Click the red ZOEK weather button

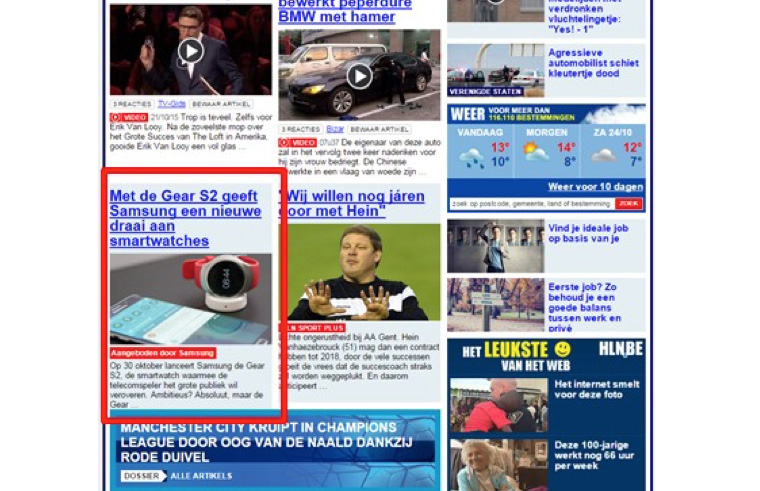pyautogui.click(x=629, y=204)
